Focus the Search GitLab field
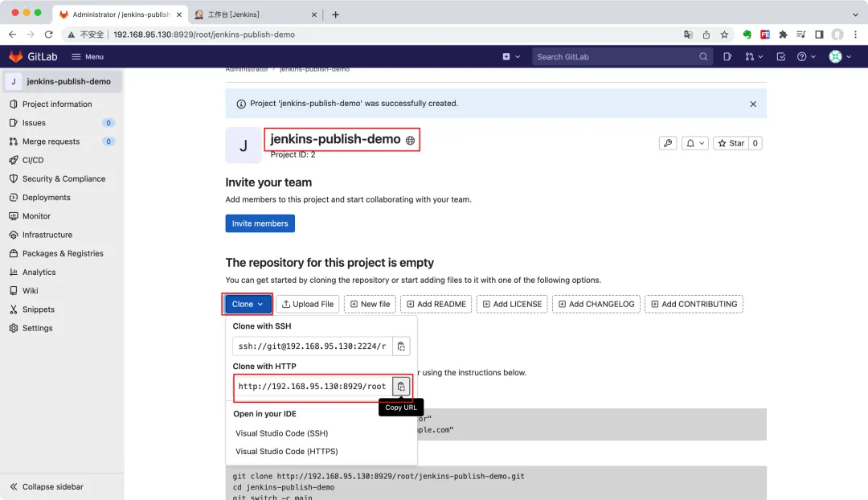Image resolution: width=868 pixels, height=500 pixels. pyautogui.click(x=621, y=56)
